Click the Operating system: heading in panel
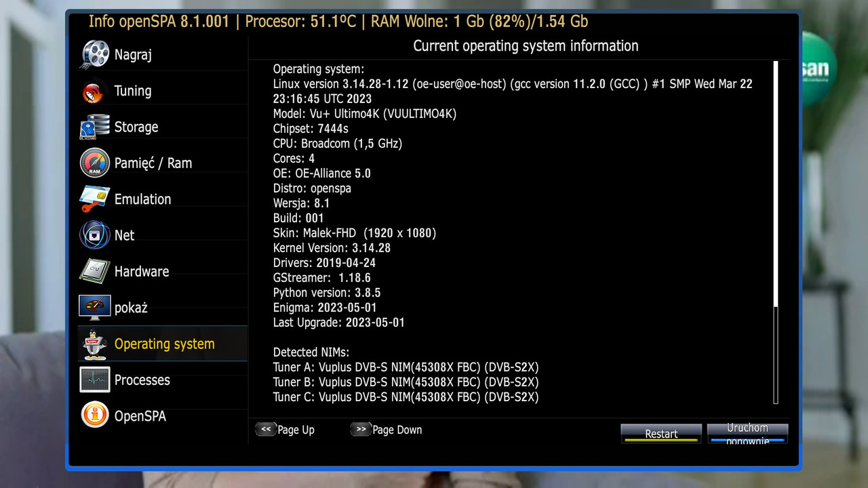Screen dimensions: 868x488 click(319, 69)
